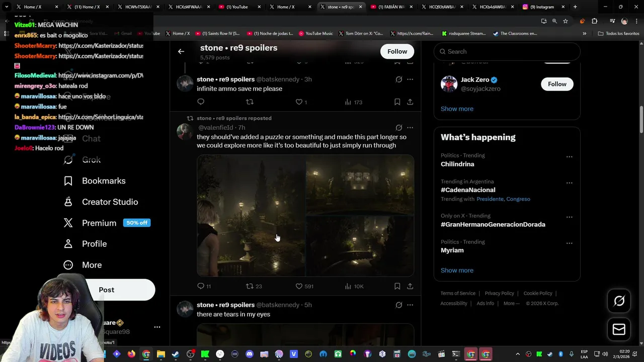The image size is (644, 362).
Task: Open Bookmarks in sidebar
Action: (x=95, y=181)
